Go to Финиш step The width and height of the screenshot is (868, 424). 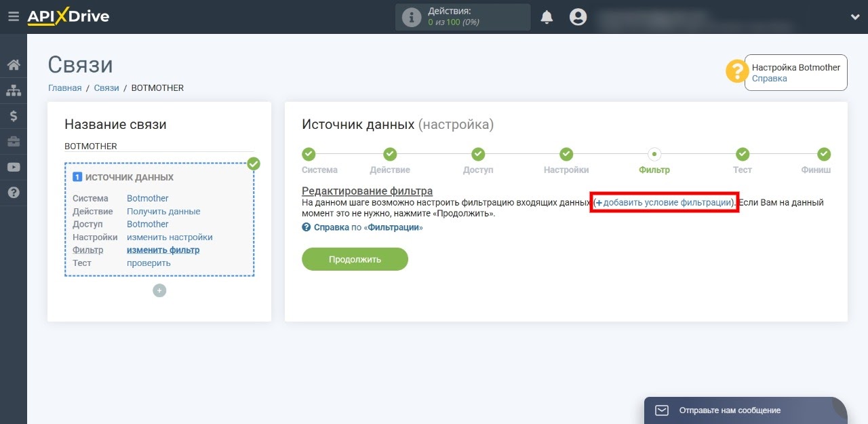pyautogui.click(x=824, y=154)
